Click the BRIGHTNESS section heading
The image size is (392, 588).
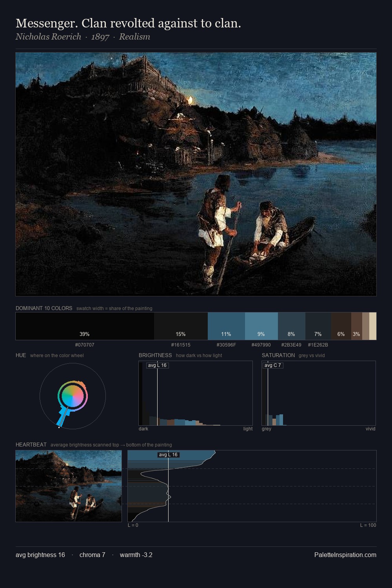[155, 355]
